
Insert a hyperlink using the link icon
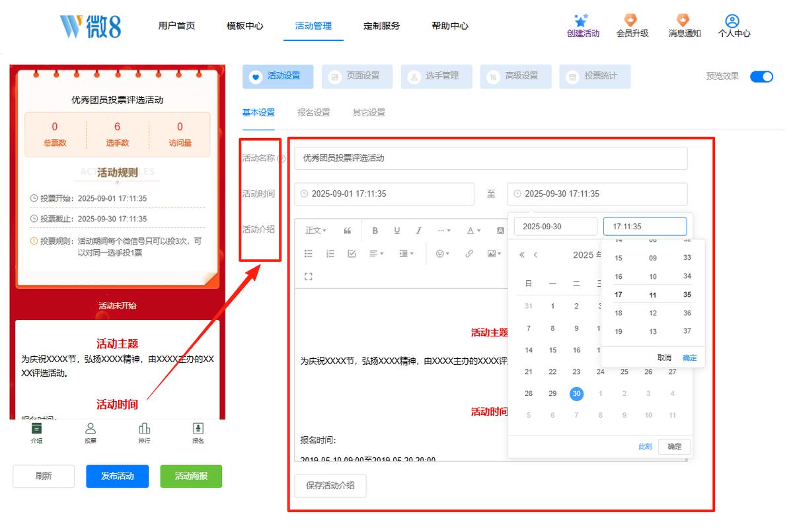click(469, 254)
